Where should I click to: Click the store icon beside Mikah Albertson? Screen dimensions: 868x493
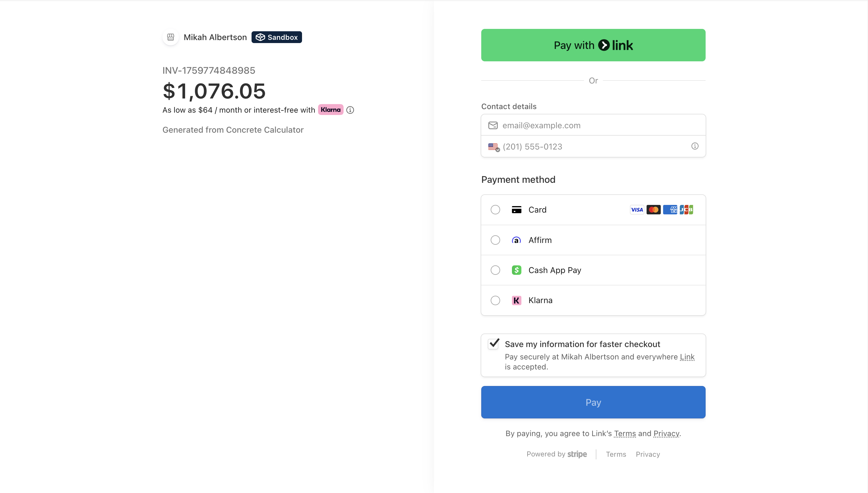[x=170, y=37]
